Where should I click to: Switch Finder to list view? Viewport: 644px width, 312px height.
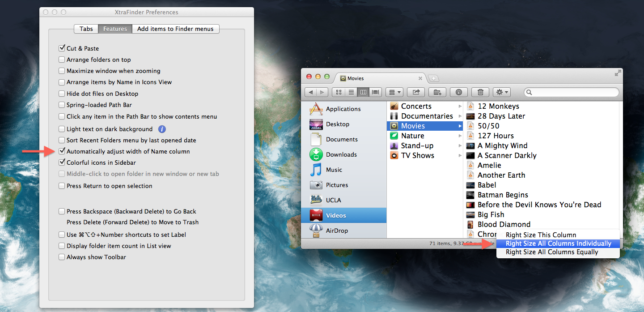[x=351, y=92]
